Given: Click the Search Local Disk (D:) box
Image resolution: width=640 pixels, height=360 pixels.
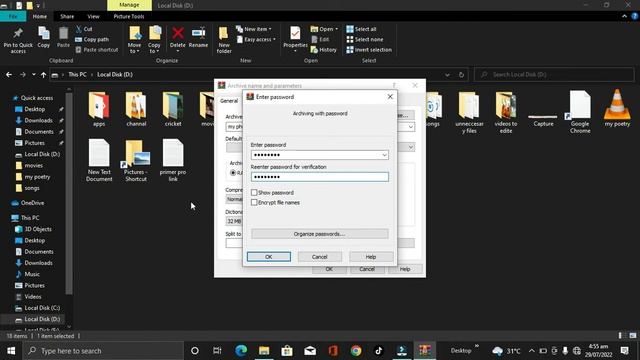Looking at the screenshot, I should point(554,75).
